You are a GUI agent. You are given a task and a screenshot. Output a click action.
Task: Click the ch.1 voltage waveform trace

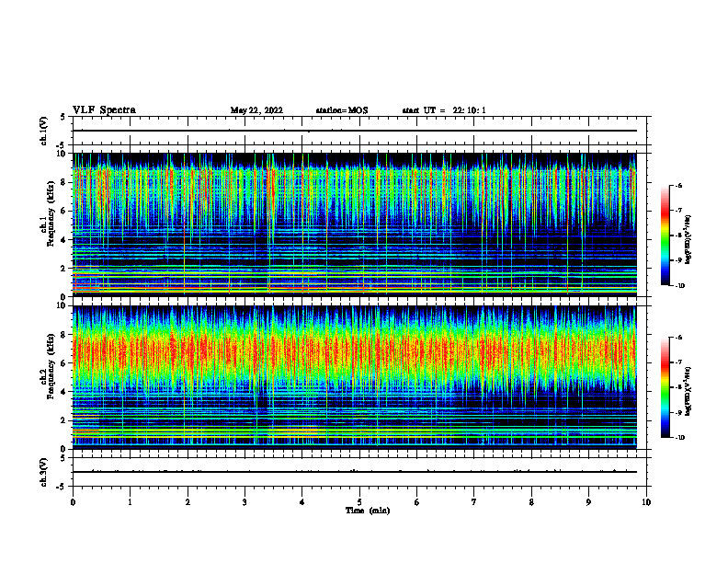pos(355,131)
